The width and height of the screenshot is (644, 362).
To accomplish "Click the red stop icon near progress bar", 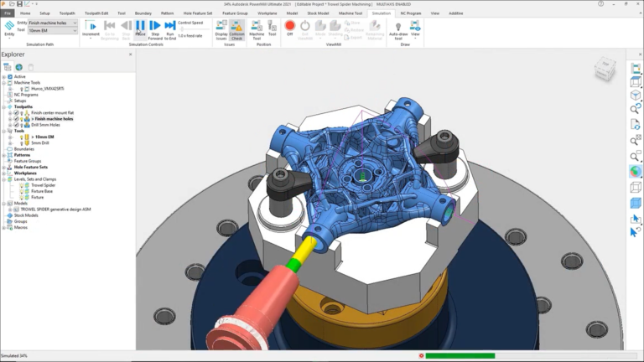I will [x=421, y=356].
